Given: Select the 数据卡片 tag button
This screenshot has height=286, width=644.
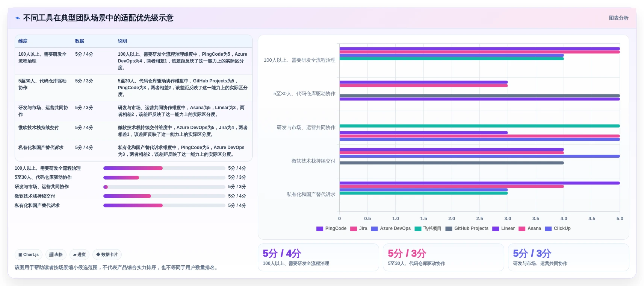Looking at the screenshot, I should (107, 255).
